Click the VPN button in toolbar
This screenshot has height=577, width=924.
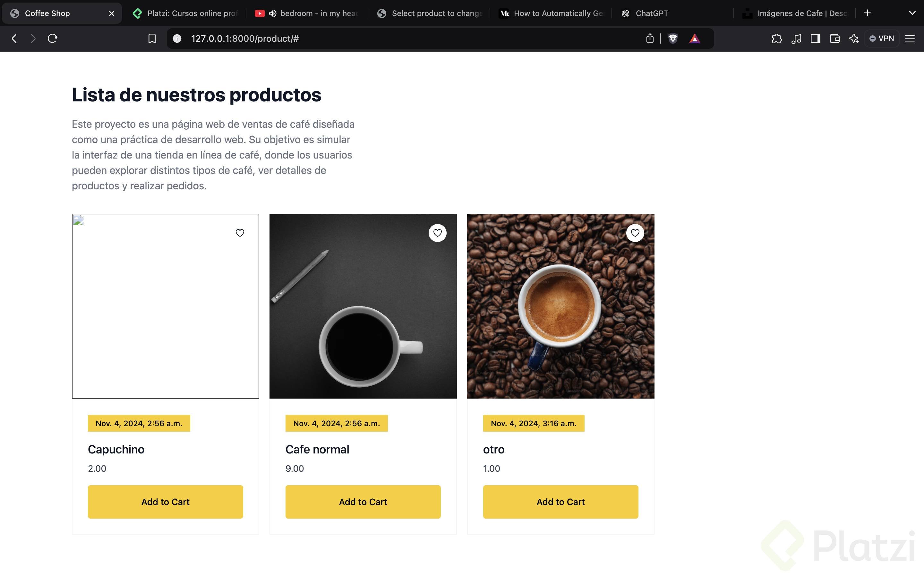[882, 39]
